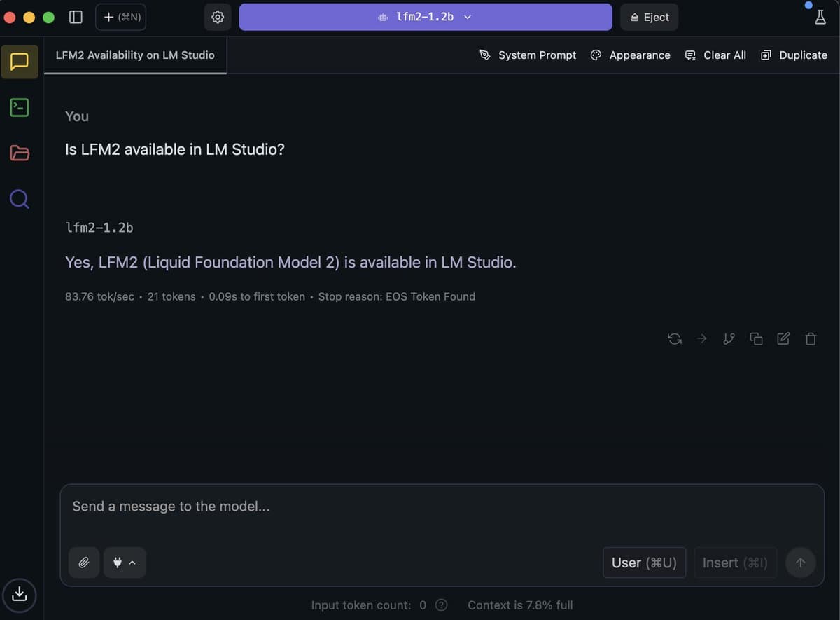Open the lfm2-1.2b model selector
This screenshot has height=620, width=840.
[x=426, y=17]
